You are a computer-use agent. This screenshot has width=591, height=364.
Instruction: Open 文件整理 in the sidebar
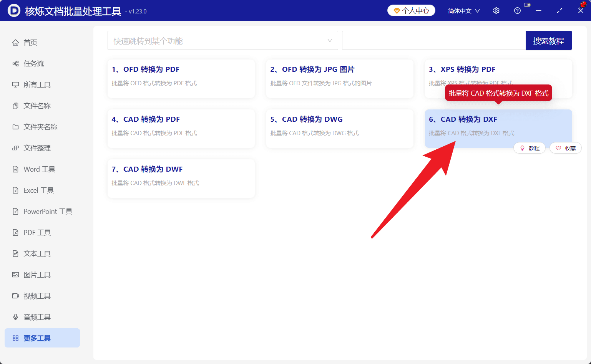(42, 148)
